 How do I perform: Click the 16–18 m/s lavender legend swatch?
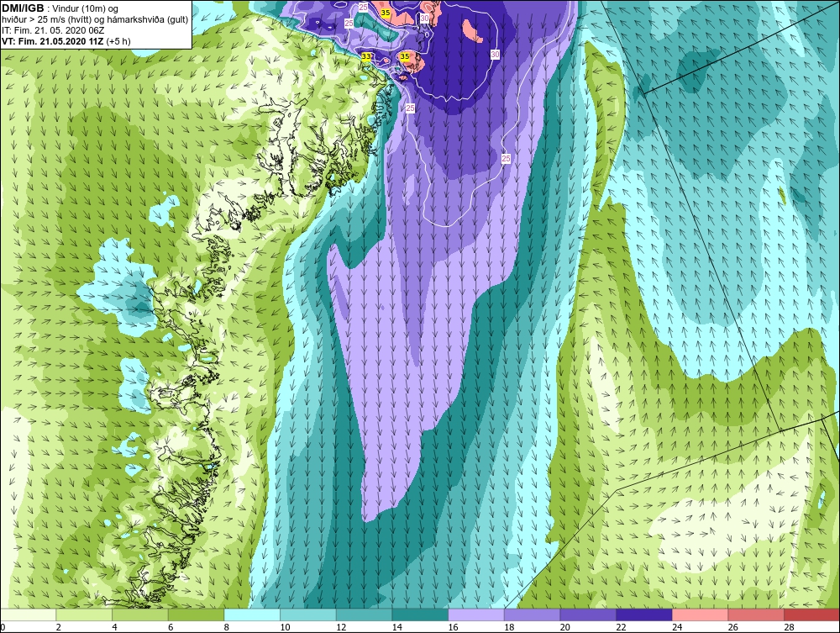point(475,615)
